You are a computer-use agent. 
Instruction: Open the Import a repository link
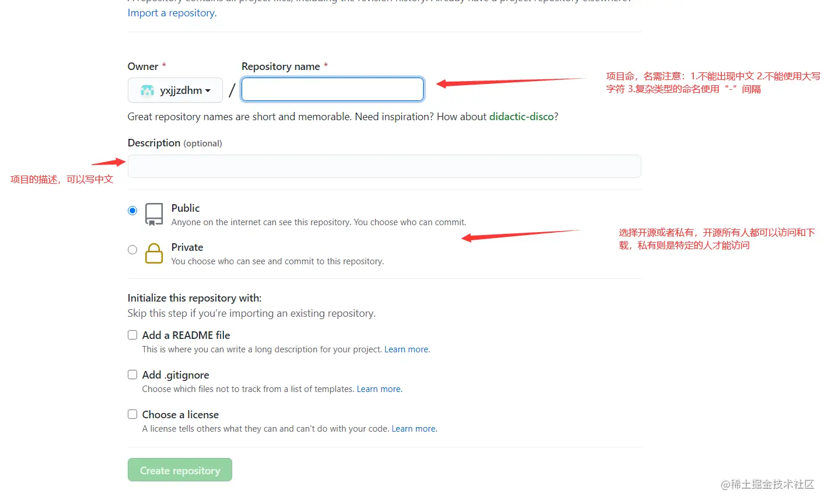click(172, 13)
